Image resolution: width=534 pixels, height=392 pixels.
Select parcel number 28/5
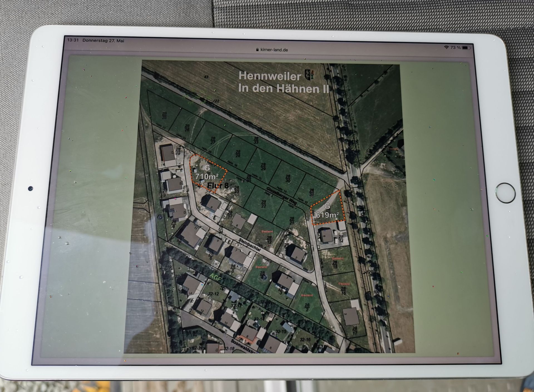233,268
